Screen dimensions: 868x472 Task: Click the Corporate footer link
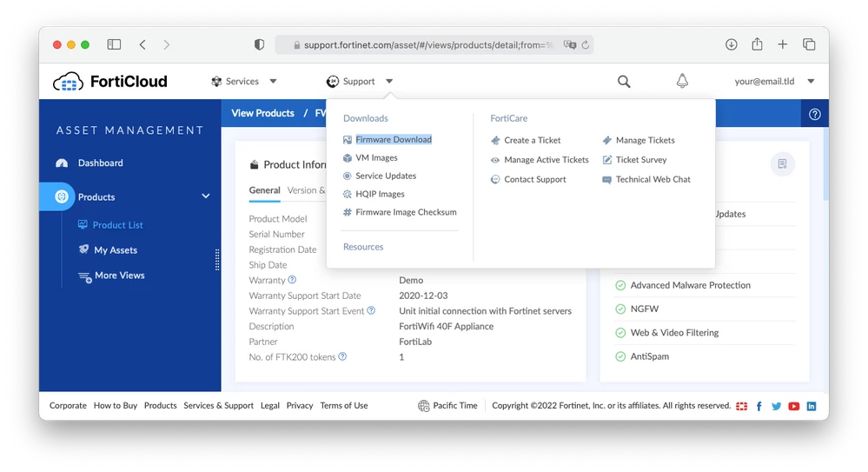coord(68,406)
